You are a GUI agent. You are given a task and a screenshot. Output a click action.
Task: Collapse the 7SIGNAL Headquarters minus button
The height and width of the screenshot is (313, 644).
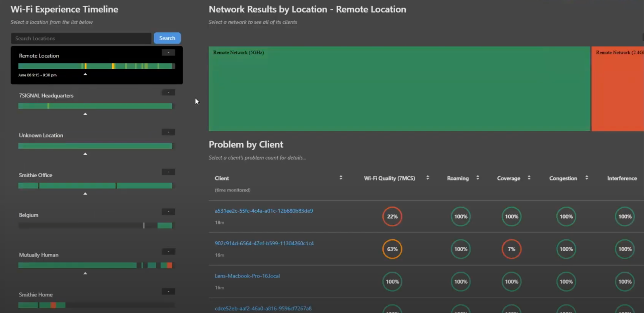coord(168,92)
